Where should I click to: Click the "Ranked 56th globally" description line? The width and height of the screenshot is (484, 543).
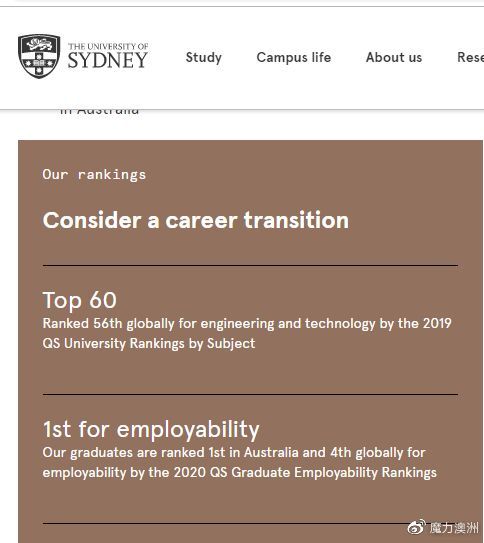(247, 323)
